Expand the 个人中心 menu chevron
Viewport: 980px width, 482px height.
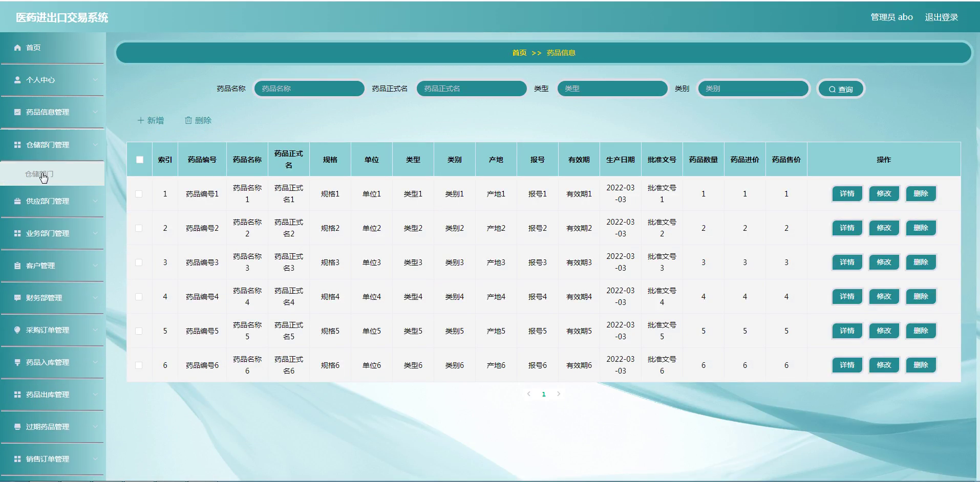click(95, 80)
